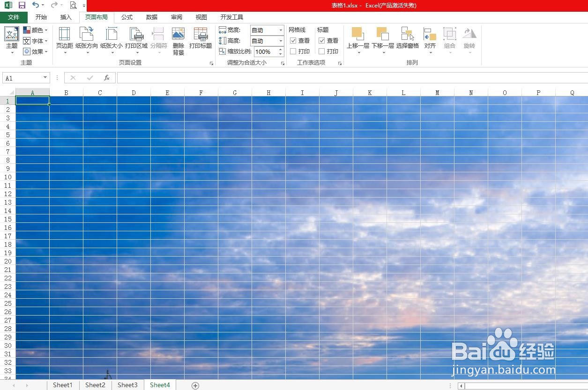Click the Undo arrow icon
This screenshot has height=390, width=588.
36,5
